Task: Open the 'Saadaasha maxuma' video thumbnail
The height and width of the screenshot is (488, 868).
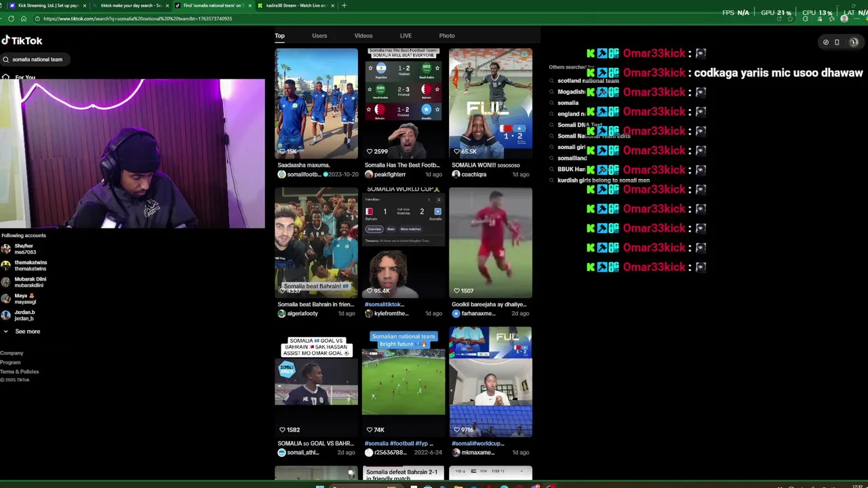Action: pos(316,103)
